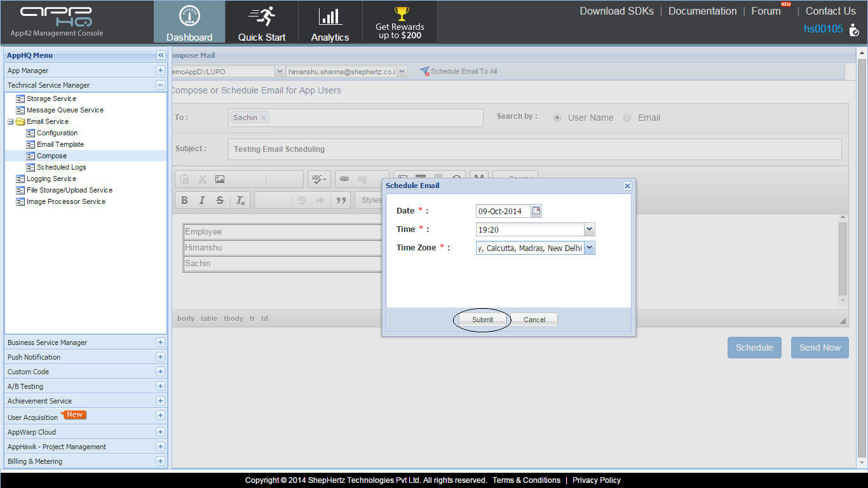Collapse the AppHQ Menu sidebar
Screen dimensions: 868x488
161,55
